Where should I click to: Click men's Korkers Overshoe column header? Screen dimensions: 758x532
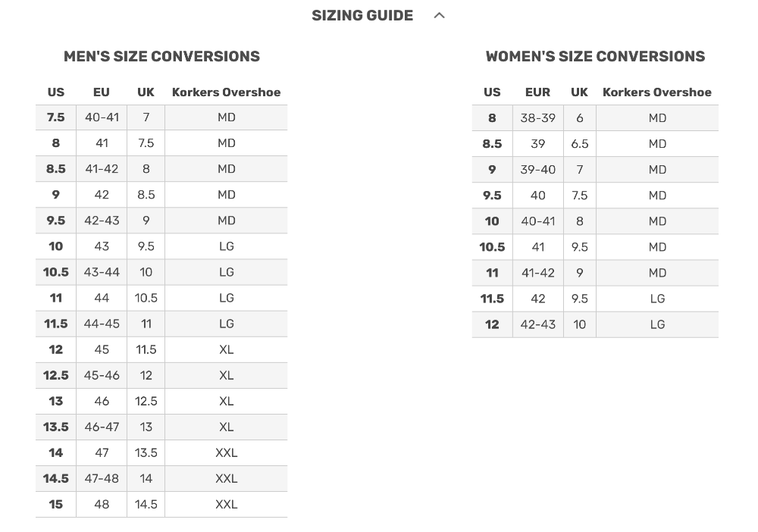(226, 92)
